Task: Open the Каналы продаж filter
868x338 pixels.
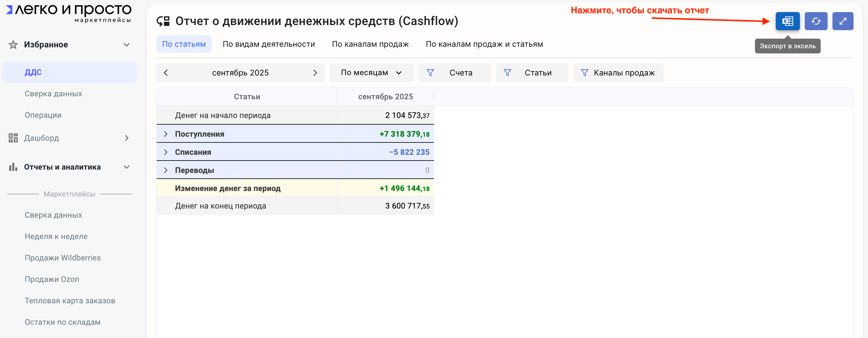Action: tap(618, 72)
